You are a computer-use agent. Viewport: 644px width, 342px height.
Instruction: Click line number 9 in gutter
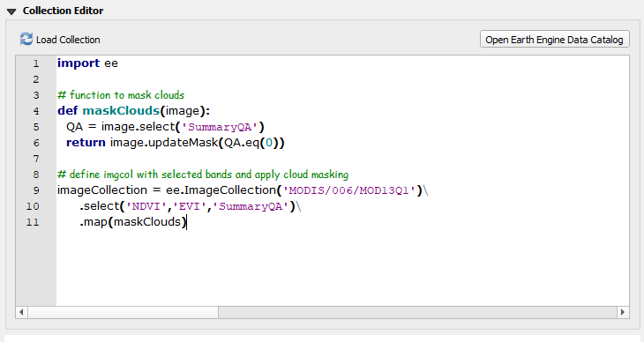(36, 190)
